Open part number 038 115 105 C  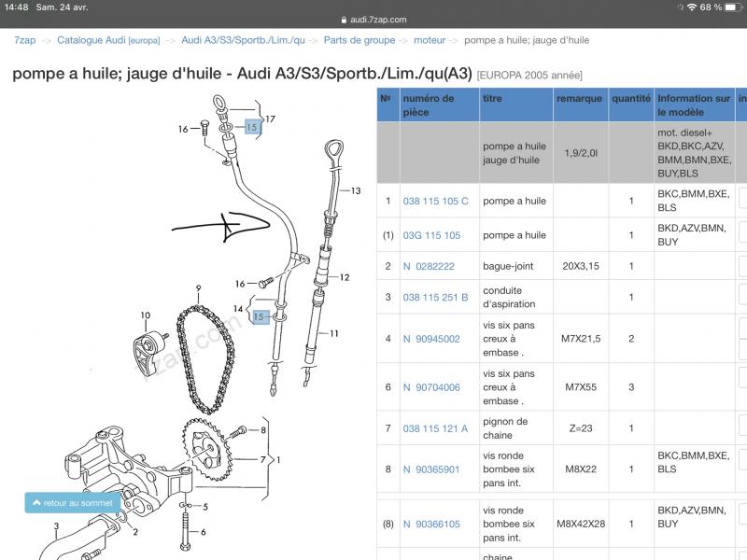click(435, 201)
